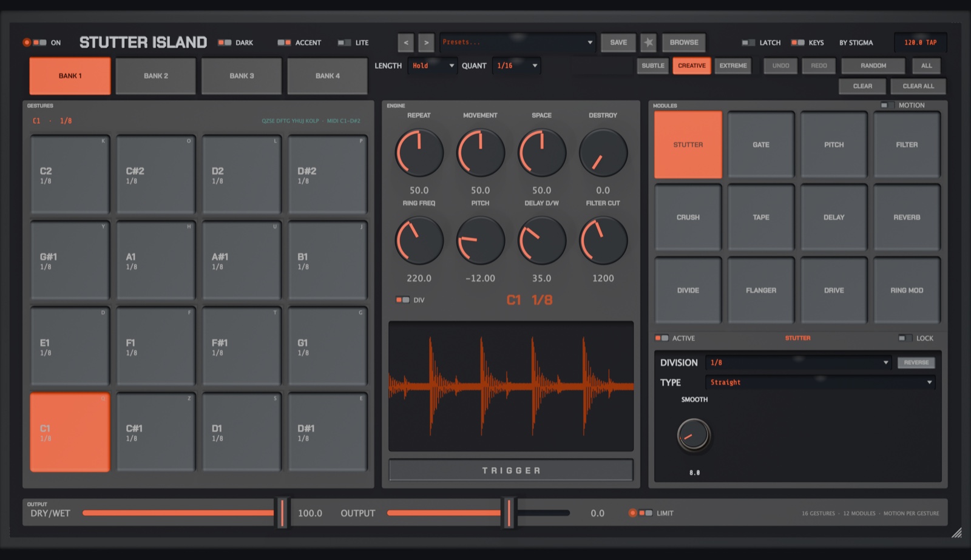Click the waveform display
Screen dimensions: 971x560
point(511,386)
